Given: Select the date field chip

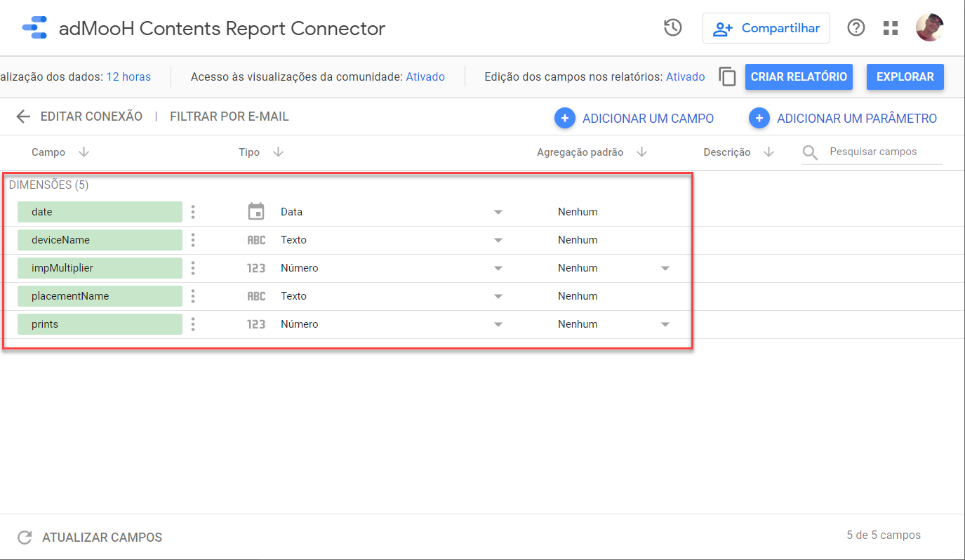Looking at the screenshot, I should point(100,212).
